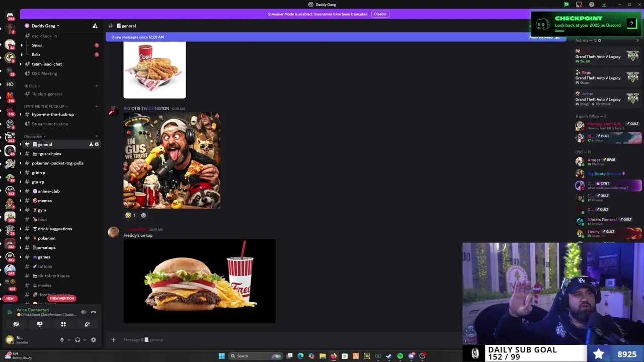Share your screen from voice panel
Image resolution: width=644 pixels, height=362 pixels.
pos(40,324)
